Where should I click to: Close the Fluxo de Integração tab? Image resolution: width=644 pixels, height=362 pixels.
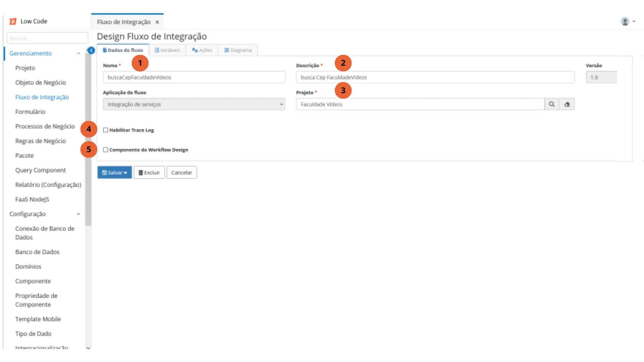(x=157, y=22)
